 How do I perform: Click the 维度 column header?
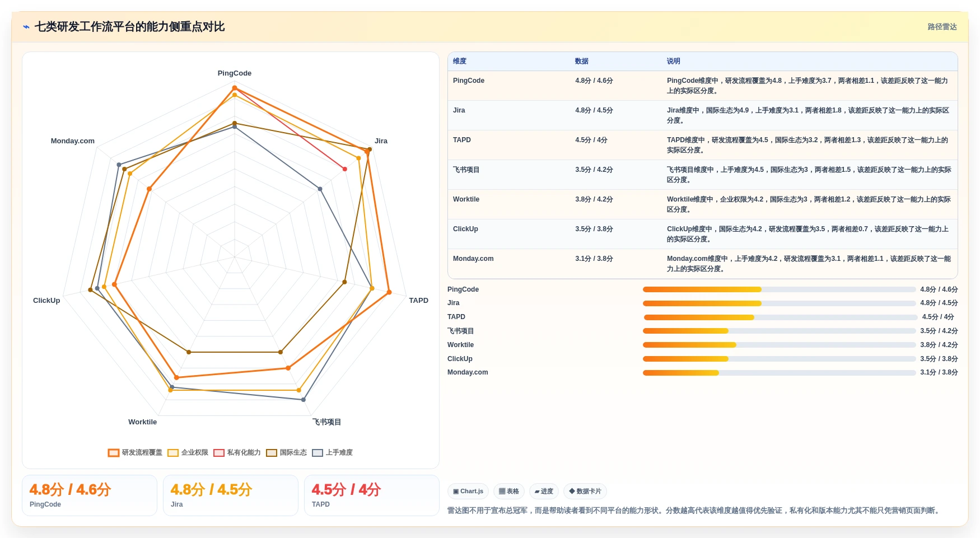(x=460, y=62)
